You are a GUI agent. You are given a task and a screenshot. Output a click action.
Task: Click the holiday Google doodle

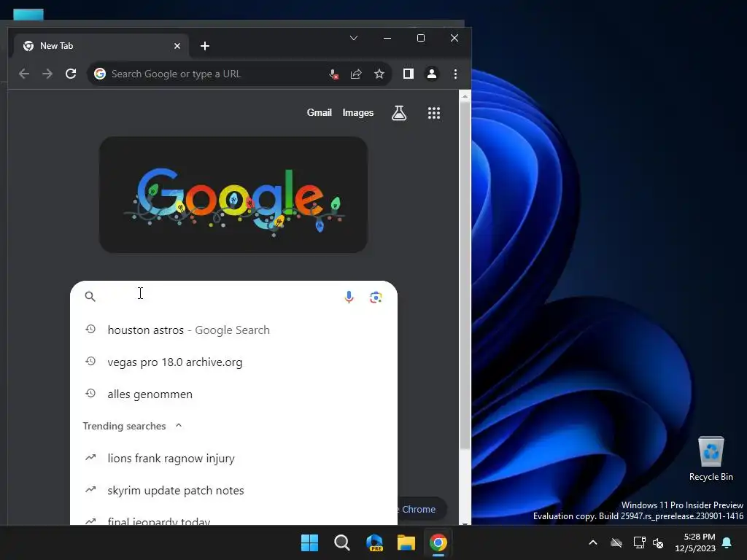(x=233, y=195)
